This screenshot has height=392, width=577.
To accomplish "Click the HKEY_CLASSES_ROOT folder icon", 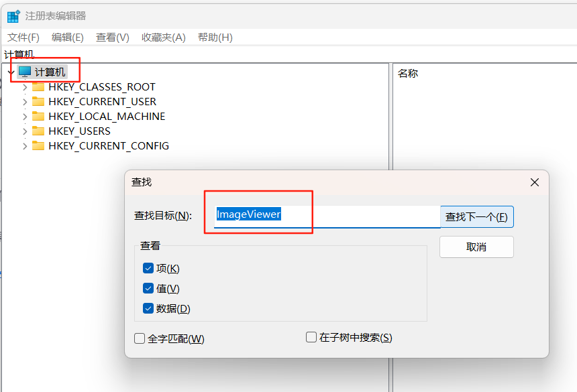I will [x=38, y=87].
